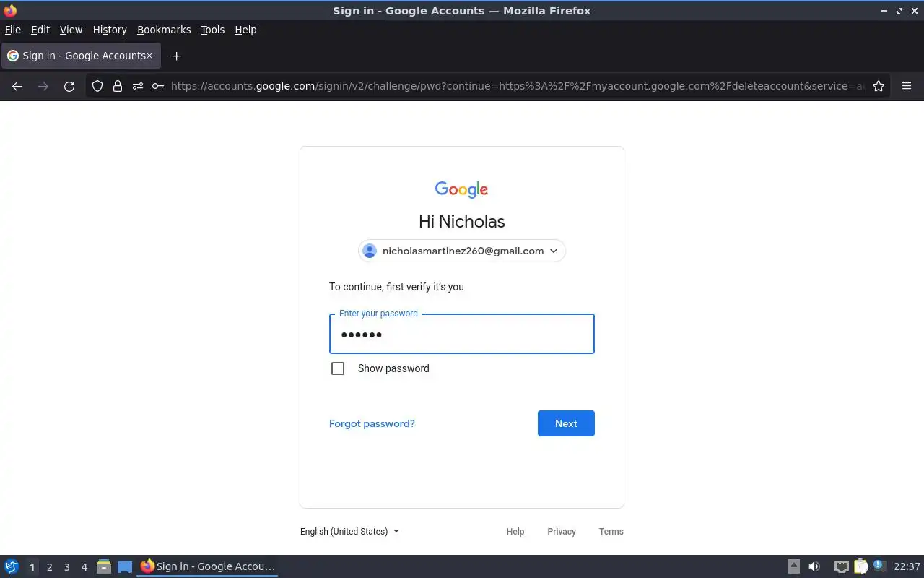Open the Tools menu
Screen dimensions: 924x578
(212, 30)
